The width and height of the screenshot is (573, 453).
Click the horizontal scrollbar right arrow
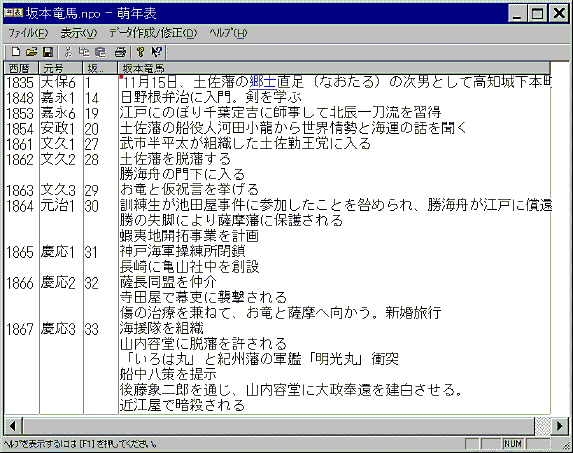pos(559,426)
